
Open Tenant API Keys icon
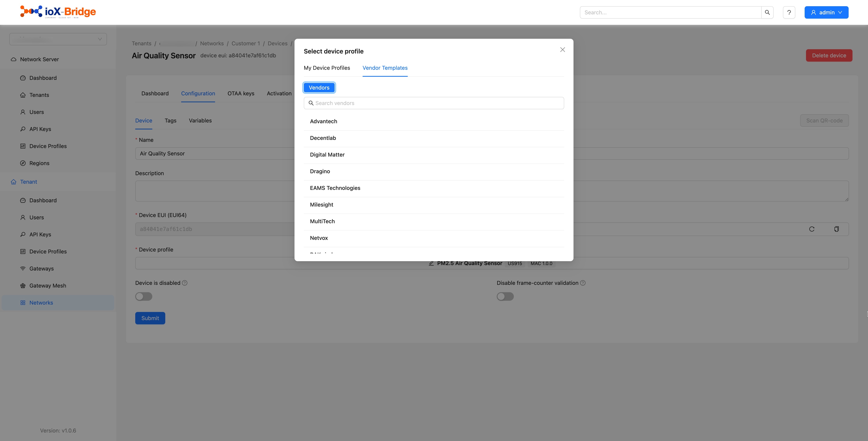click(x=23, y=234)
